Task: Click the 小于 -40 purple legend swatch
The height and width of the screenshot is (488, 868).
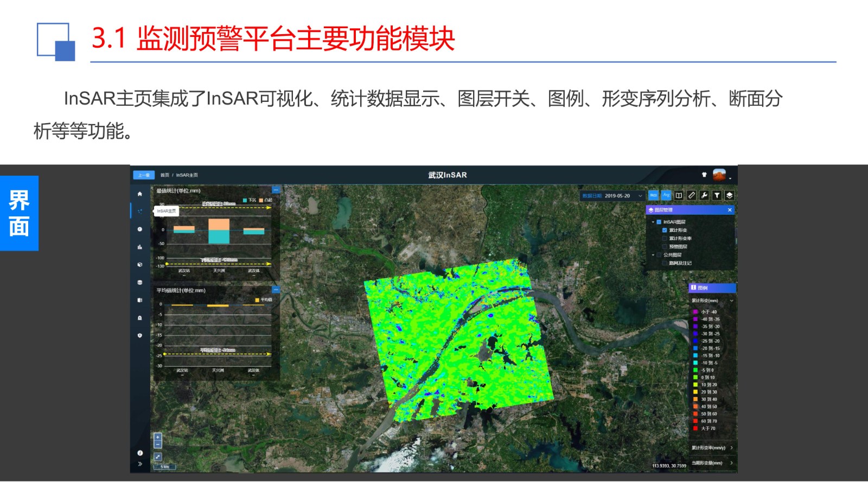Action: coord(695,312)
